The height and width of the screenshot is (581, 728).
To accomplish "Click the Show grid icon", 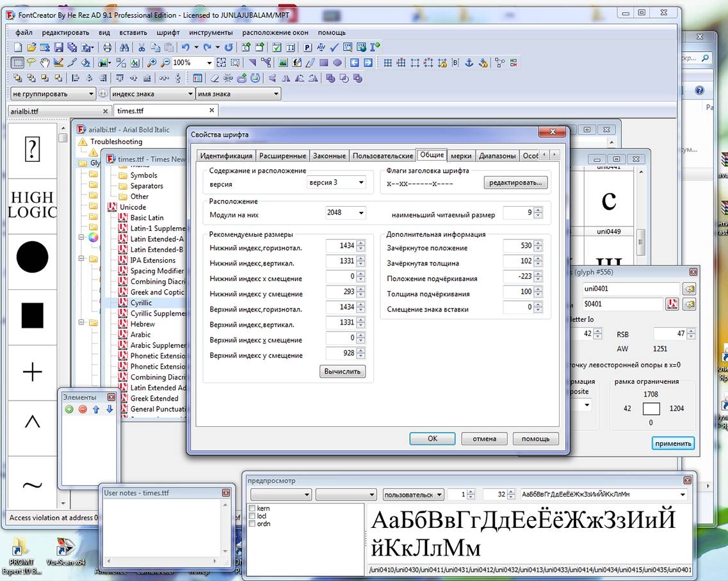I will [387, 63].
